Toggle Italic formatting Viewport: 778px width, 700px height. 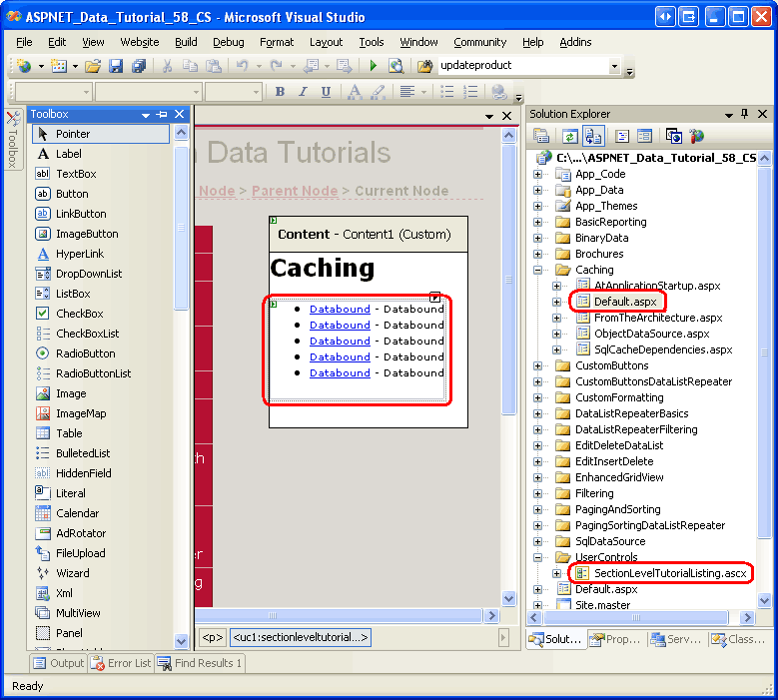coord(303,92)
